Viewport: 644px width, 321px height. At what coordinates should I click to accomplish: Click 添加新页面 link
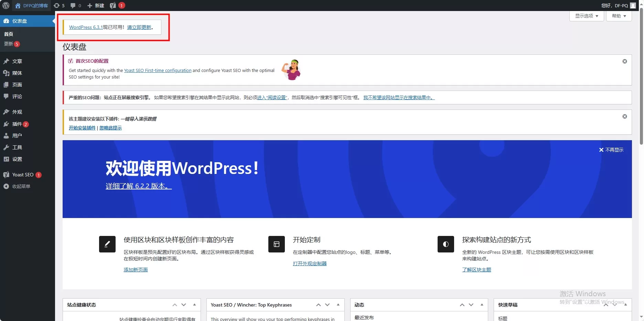pos(136,270)
